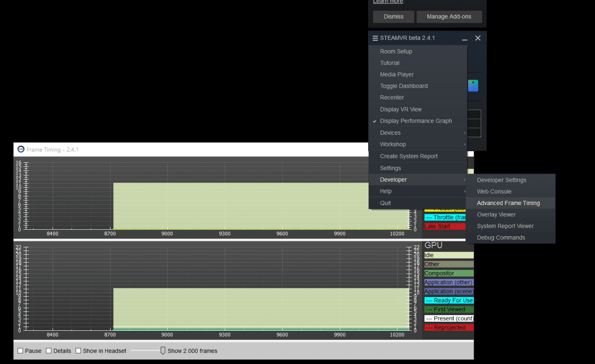Enable the Details checkbox
595x364 pixels.
[x=49, y=351]
